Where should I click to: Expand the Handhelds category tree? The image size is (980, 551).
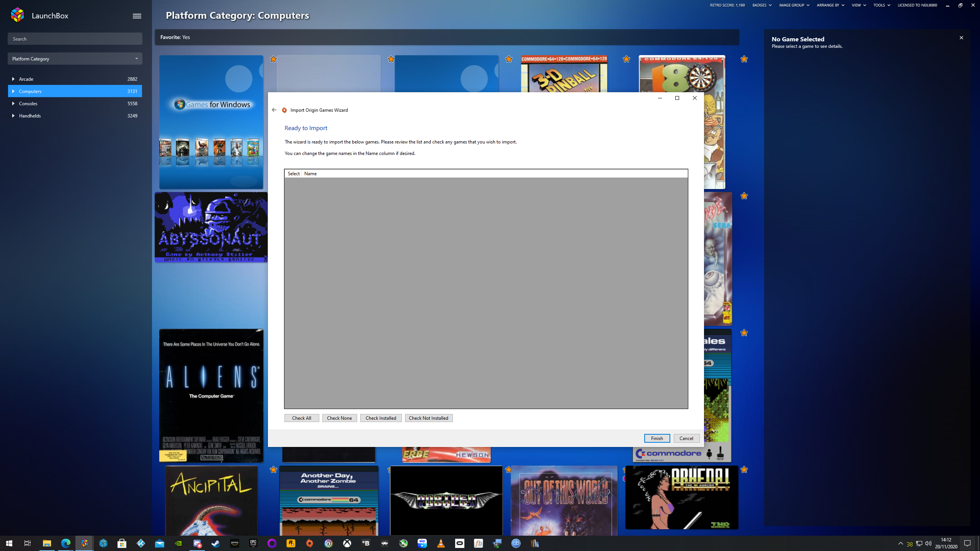[13, 116]
